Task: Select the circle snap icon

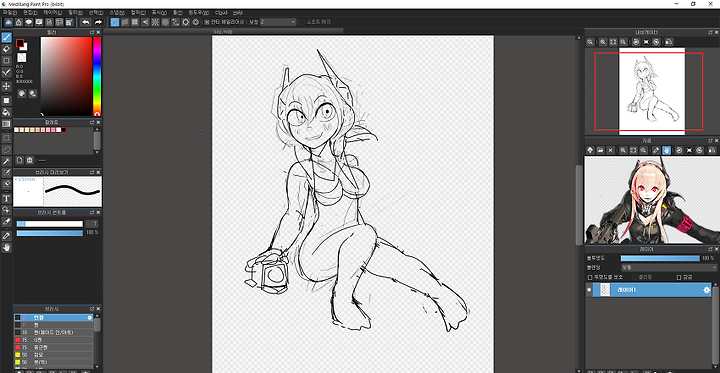Action: (165, 22)
